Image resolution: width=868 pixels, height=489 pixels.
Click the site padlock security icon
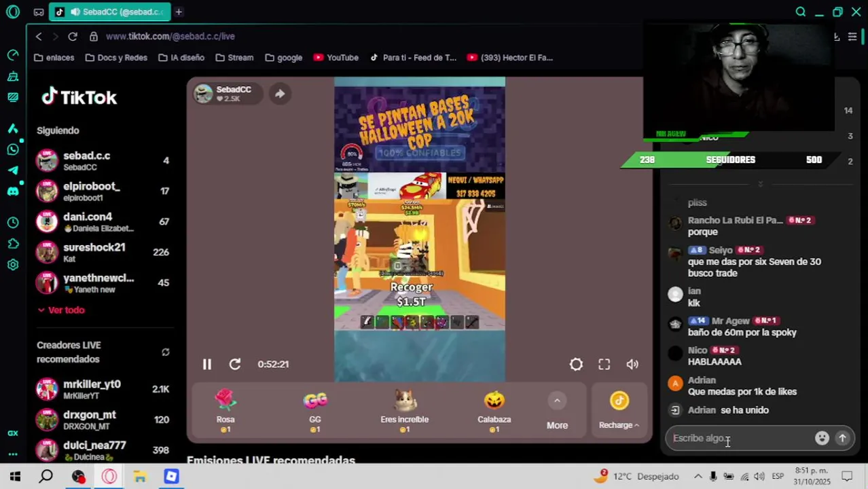point(94,36)
